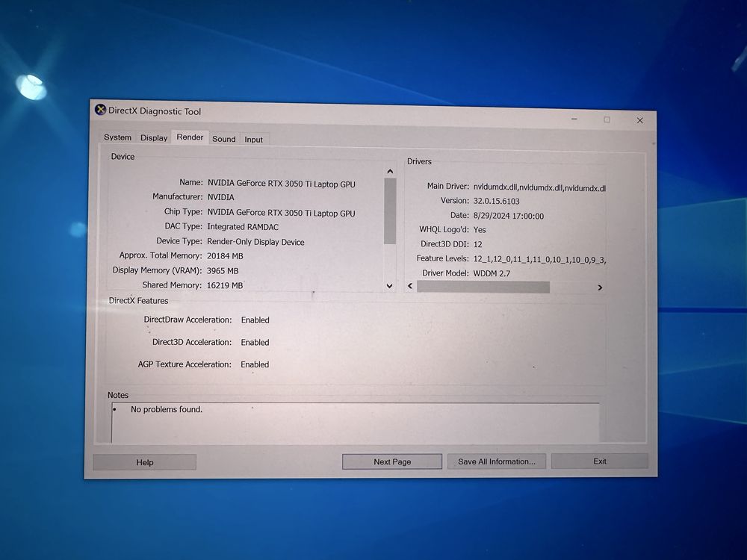747x560 pixels.
Task: Click the Name value NVIDIA GeForce RTX 3050 Ti
Action: 281,184
